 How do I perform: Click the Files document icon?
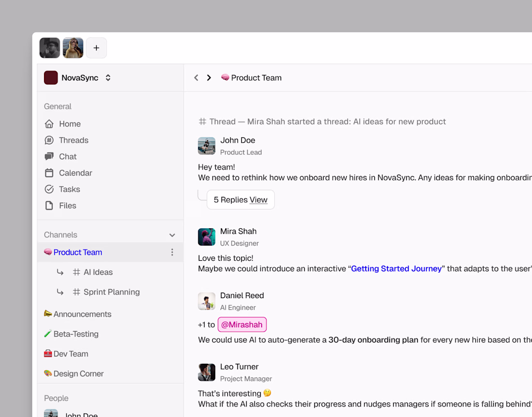tap(49, 205)
